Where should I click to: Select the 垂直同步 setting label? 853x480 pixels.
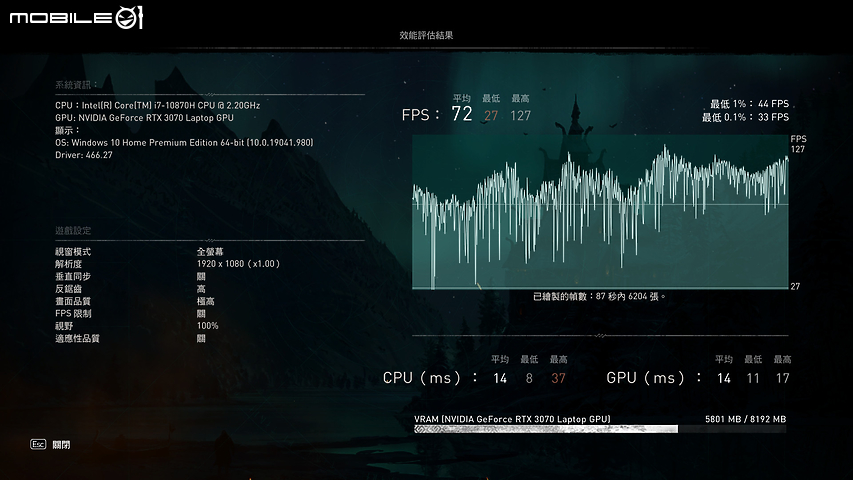(x=73, y=276)
